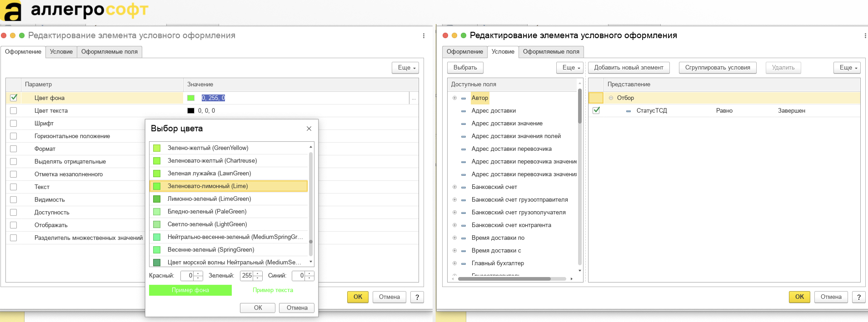This screenshot has height=322, width=868.
Task: Select the Зеленая лужайка (LawnGreen) color
Action: pyautogui.click(x=229, y=173)
